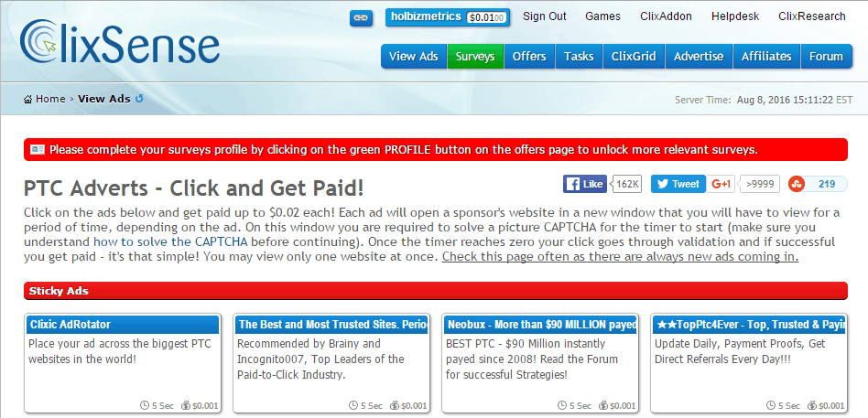Open the Tasks tab

[579, 57]
